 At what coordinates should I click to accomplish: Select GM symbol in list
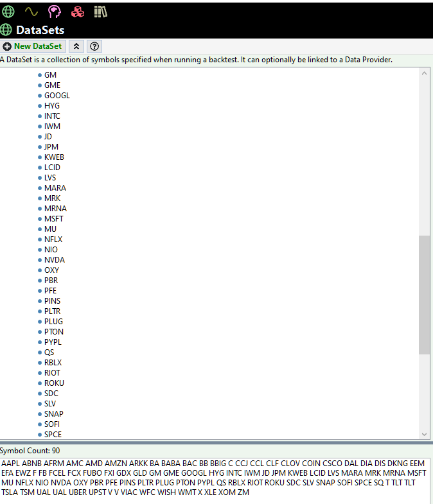click(50, 75)
